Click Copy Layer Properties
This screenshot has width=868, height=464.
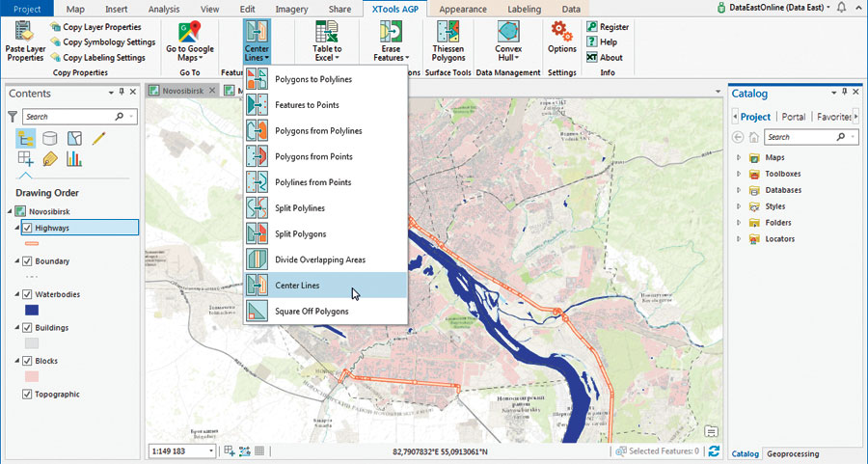point(95,27)
